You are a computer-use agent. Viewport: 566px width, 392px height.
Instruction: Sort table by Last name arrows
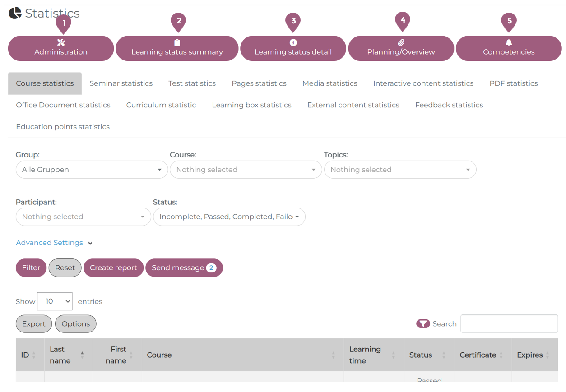[82, 355]
